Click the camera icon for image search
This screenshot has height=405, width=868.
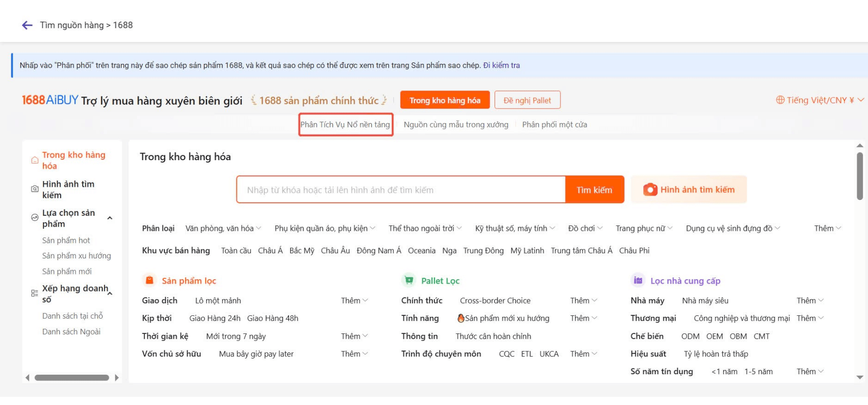coord(650,190)
